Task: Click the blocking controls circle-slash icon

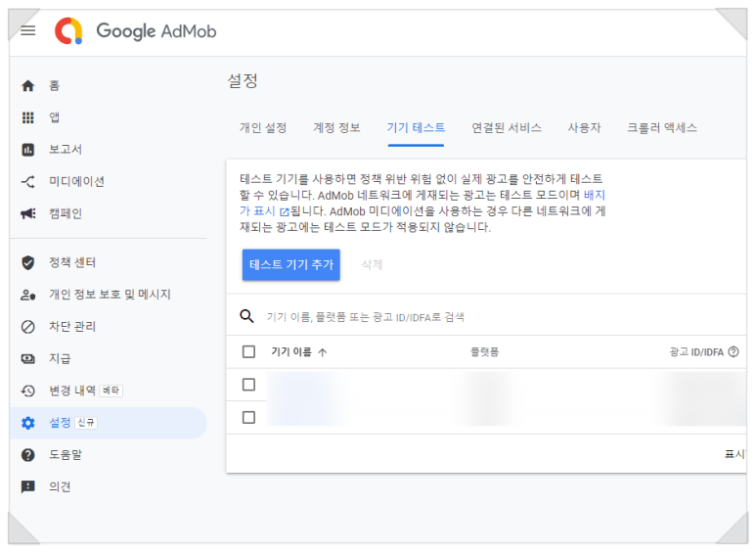Action: (28, 327)
